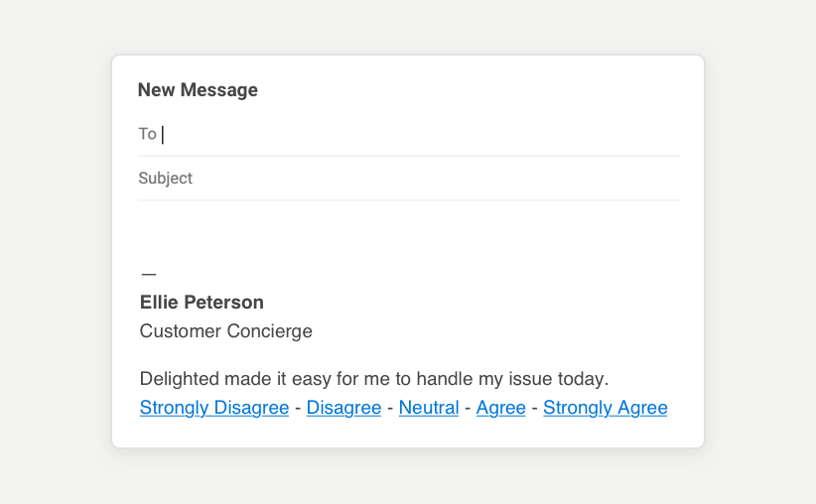Click the Ellie Peterson signature name

pyautogui.click(x=202, y=303)
